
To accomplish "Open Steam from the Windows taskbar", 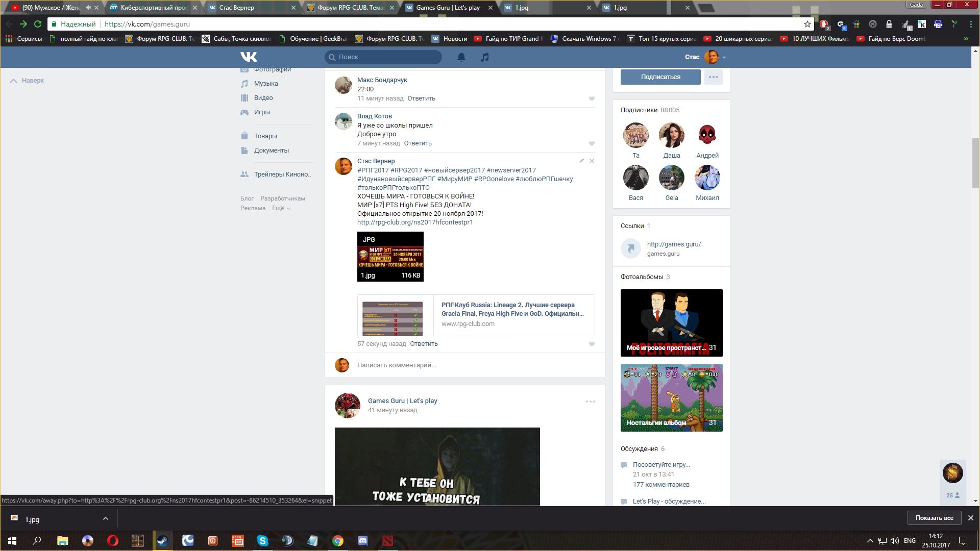I will [162, 540].
